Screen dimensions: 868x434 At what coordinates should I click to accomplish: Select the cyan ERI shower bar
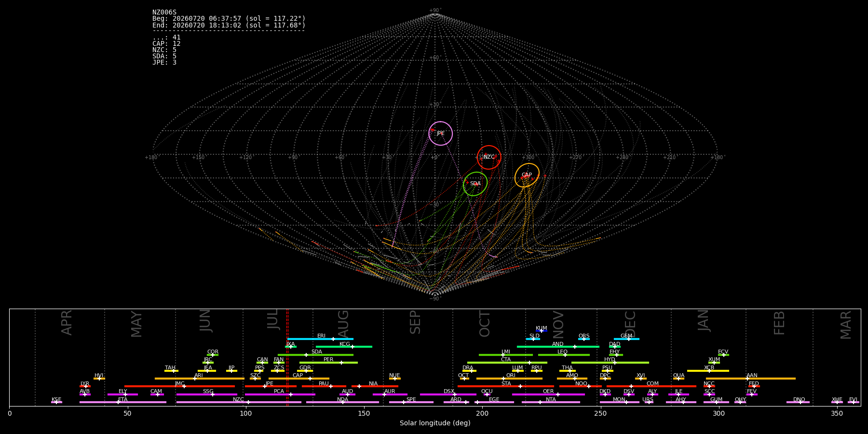click(x=320, y=339)
